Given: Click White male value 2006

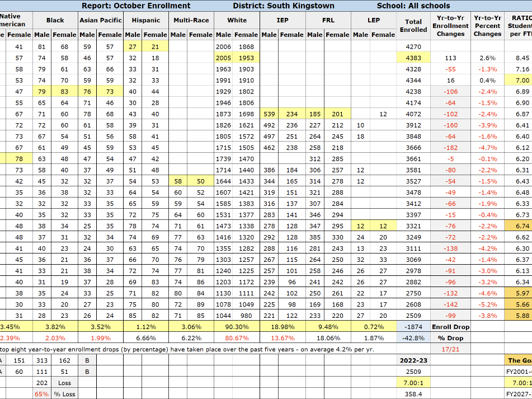Looking at the screenshot, I should (223, 47).
